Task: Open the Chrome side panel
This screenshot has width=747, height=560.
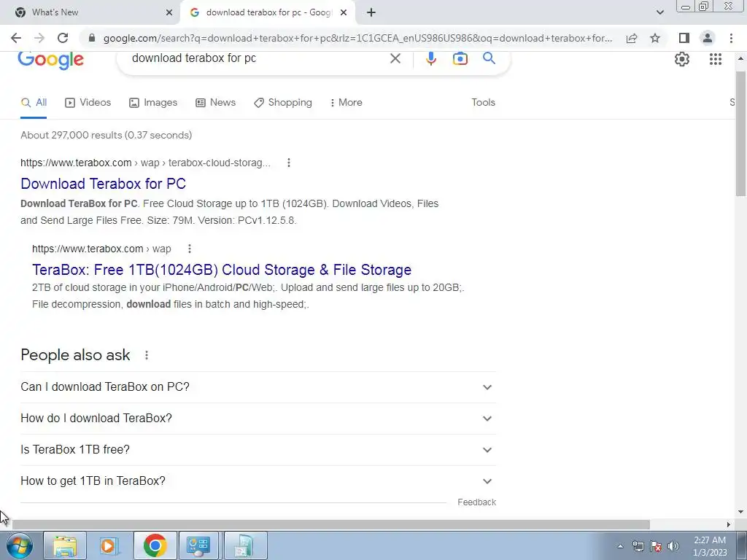Action: (684, 38)
